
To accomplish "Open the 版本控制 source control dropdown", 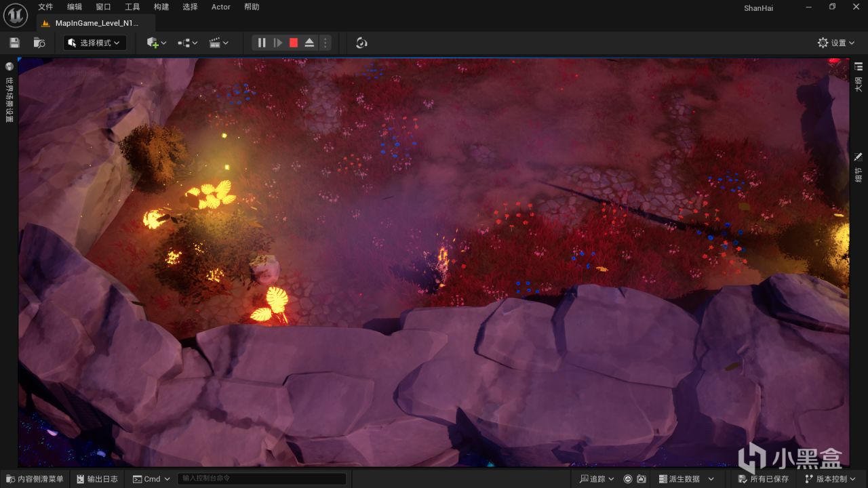I will [829, 479].
